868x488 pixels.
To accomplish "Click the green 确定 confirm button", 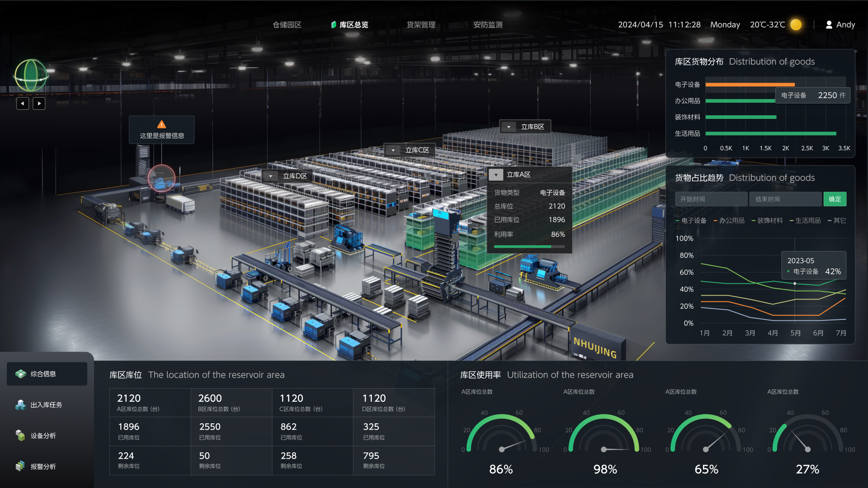I will pos(835,199).
